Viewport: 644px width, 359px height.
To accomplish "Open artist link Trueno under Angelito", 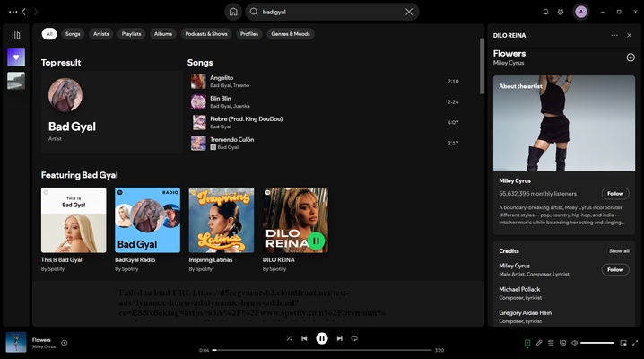I will (241, 85).
